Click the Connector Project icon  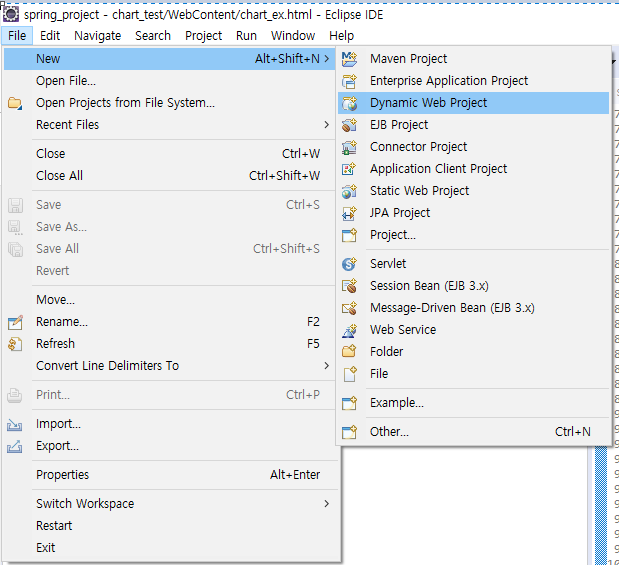(349, 147)
